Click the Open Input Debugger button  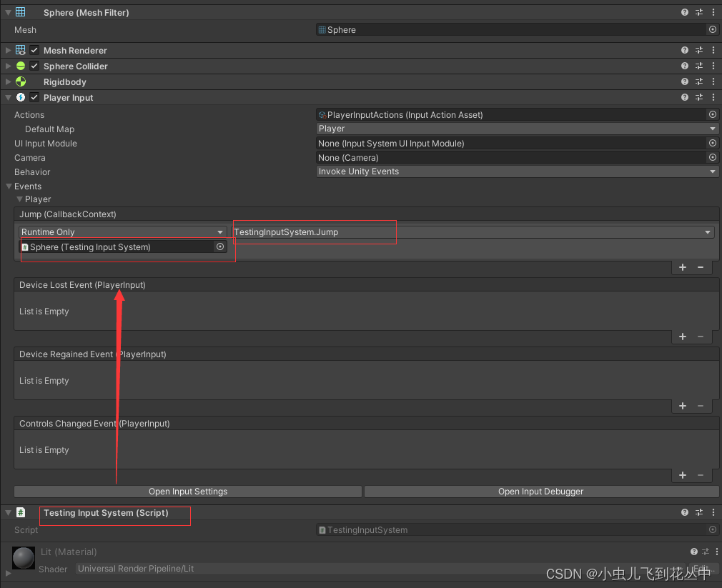pos(541,492)
